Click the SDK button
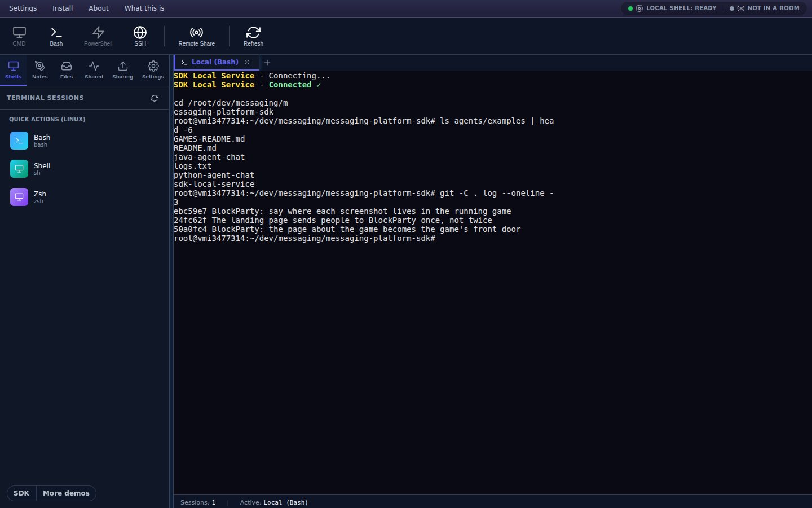 point(21,493)
